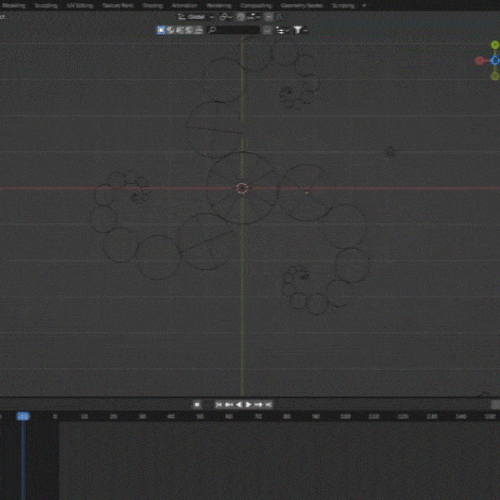Switch to the Animation workspace tab

184,6
